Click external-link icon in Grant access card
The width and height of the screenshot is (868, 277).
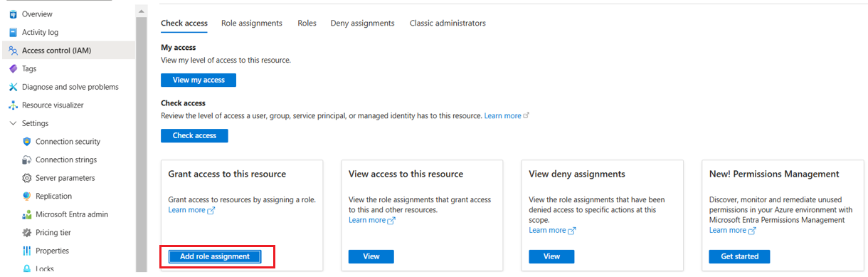click(x=211, y=211)
